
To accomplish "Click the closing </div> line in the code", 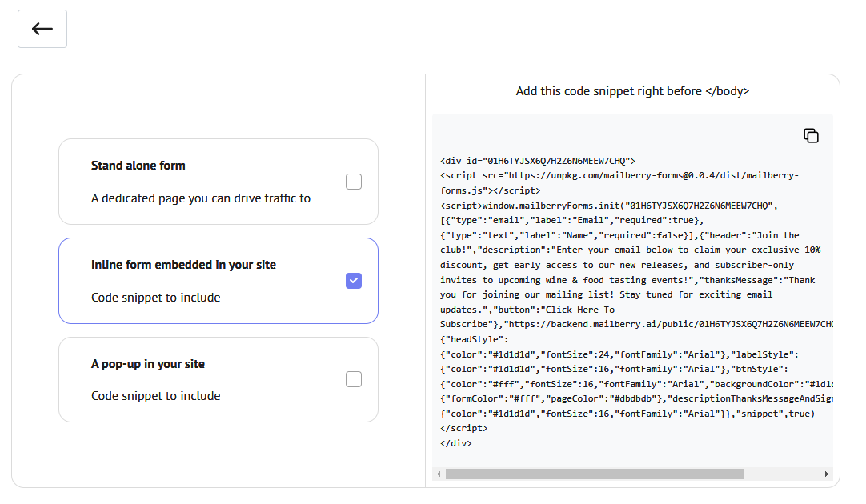I will click(x=456, y=443).
